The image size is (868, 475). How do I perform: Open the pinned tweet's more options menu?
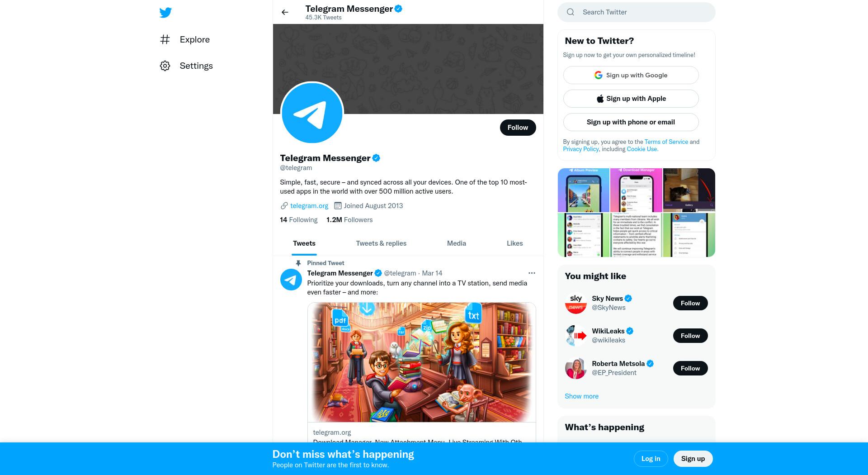[x=532, y=273]
